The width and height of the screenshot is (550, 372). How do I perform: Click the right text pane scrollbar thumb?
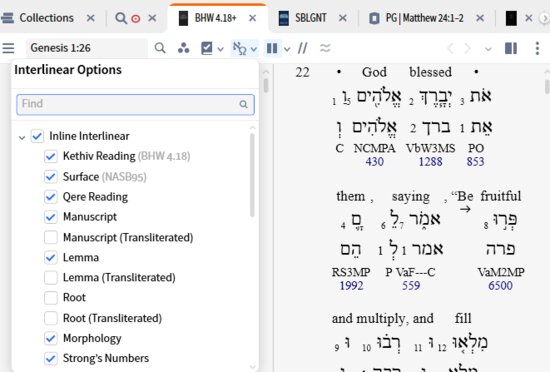pyautogui.click(x=547, y=87)
